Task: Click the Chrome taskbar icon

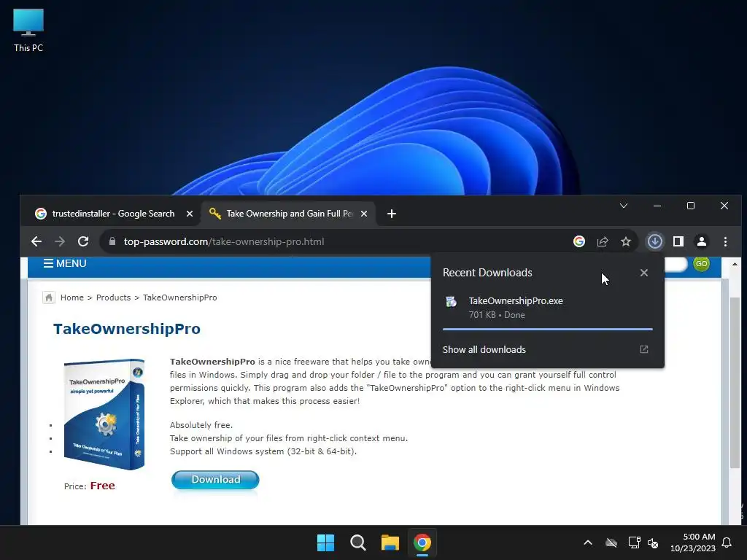Action: (x=422, y=542)
